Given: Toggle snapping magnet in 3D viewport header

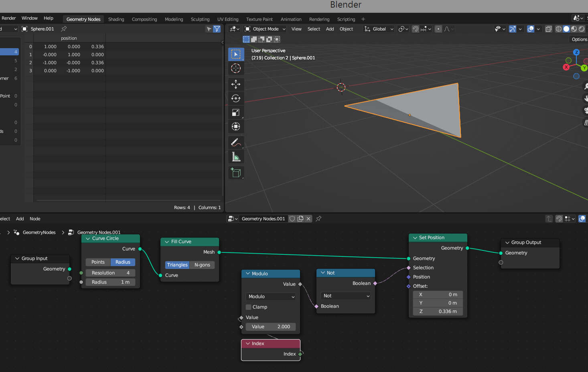Looking at the screenshot, I should [x=416, y=29].
